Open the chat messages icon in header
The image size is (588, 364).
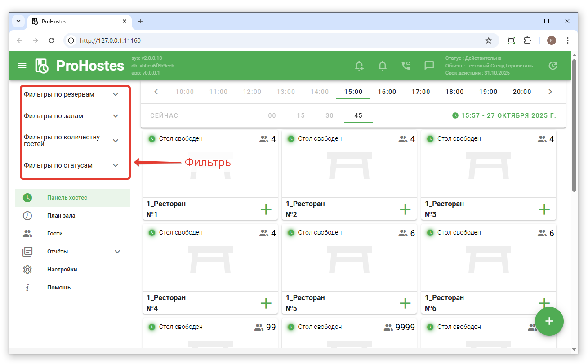[429, 66]
